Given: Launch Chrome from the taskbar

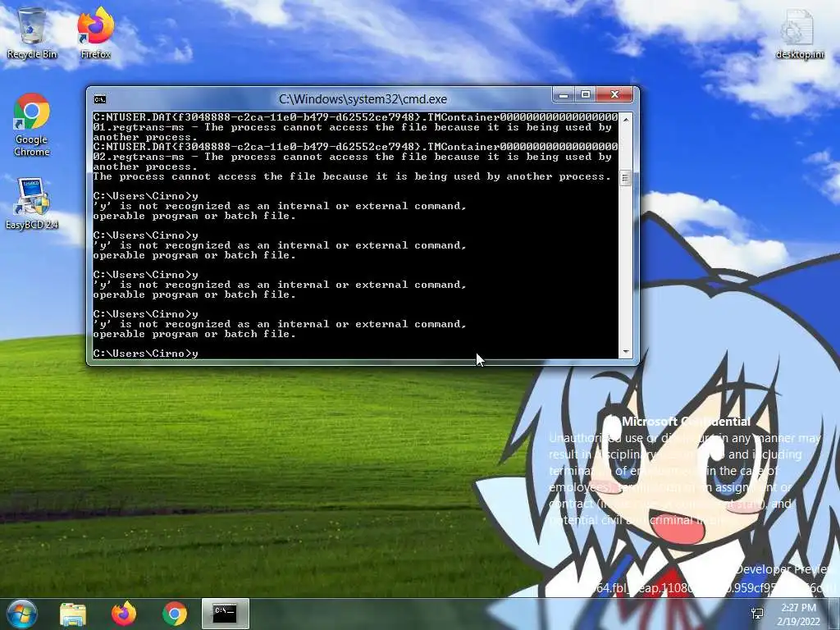Looking at the screenshot, I should [175, 614].
